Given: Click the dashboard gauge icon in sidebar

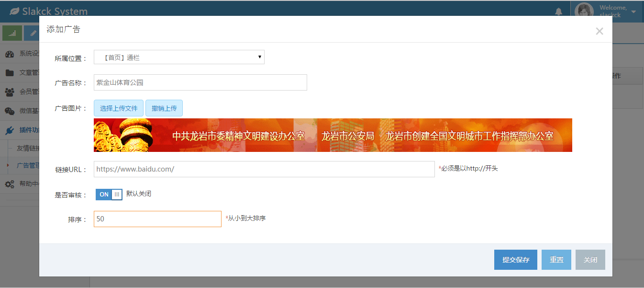Looking at the screenshot, I should pos(10,54).
